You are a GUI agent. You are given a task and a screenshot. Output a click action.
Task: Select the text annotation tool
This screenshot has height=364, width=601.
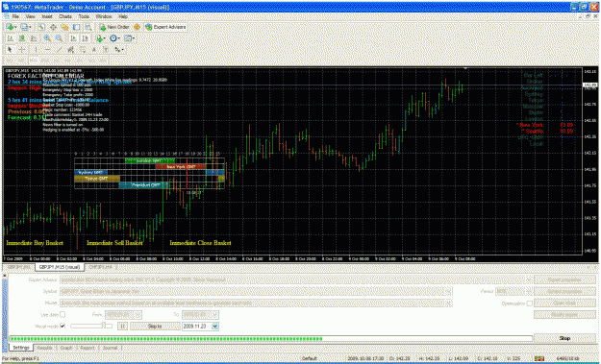(x=94, y=49)
